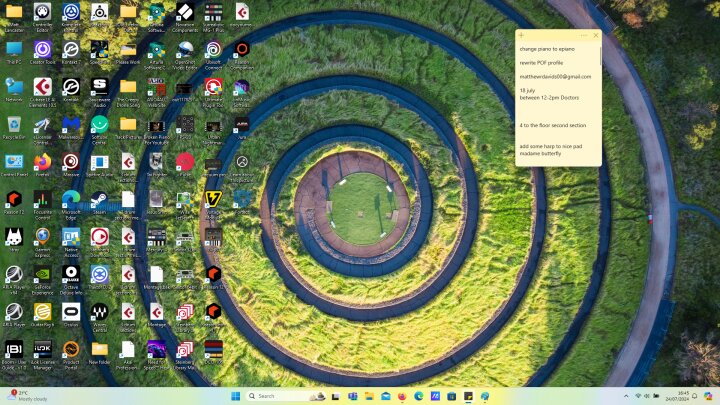Select the This PC desktop icon
The image size is (720, 405).
click(14, 53)
